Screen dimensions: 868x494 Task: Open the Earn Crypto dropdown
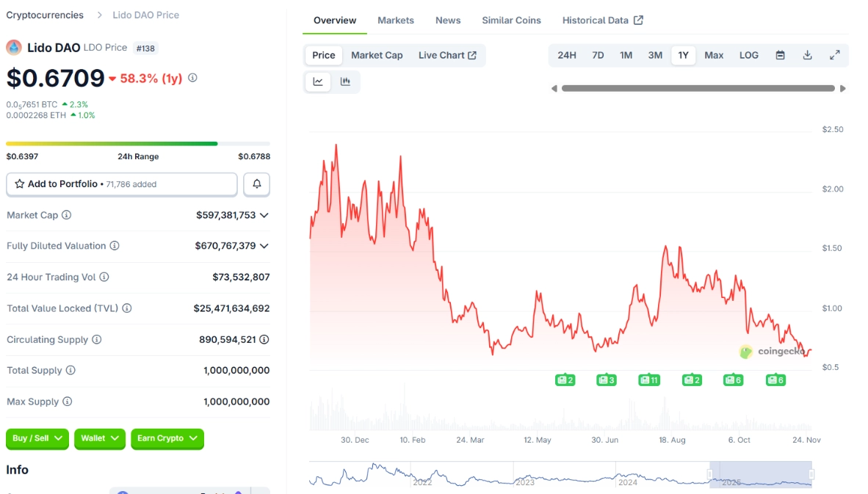click(167, 438)
